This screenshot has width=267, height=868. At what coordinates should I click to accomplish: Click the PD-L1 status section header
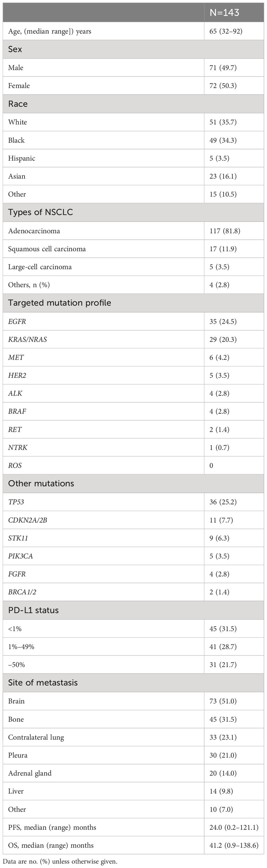coord(33,610)
